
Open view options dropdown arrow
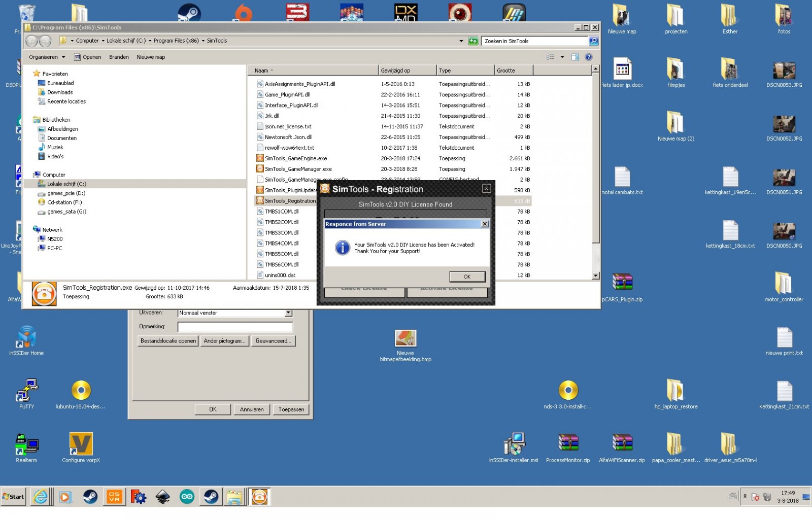pos(562,57)
